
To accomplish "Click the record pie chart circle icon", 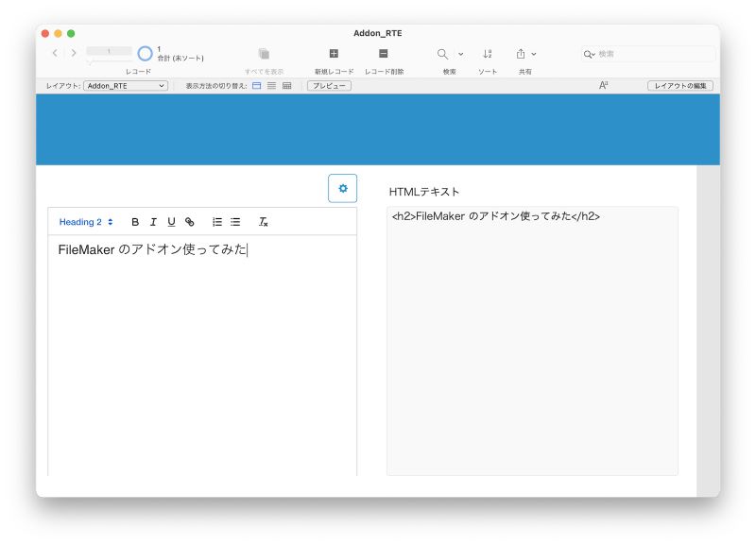I will (x=145, y=54).
